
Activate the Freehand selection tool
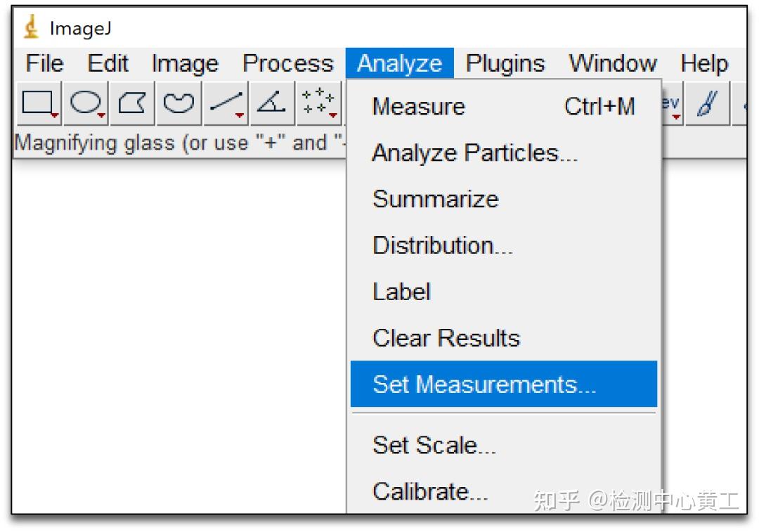[179, 104]
